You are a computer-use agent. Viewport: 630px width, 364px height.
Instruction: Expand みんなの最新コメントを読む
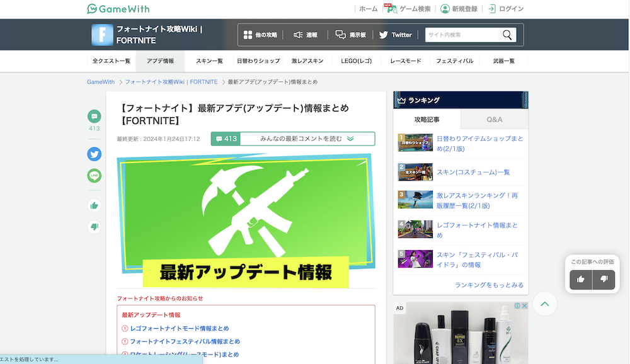tap(307, 139)
